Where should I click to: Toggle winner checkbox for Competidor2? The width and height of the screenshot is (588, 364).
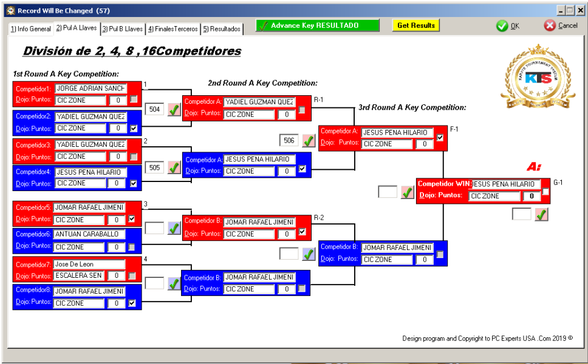pyautogui.click(x=134, y=128)
